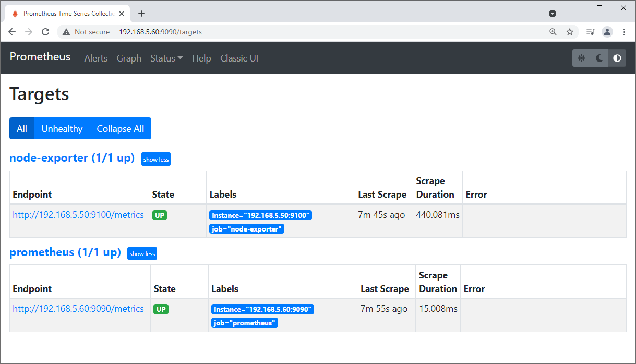
Task: Bookmark this page with the star icon
Action: [570, 32]
